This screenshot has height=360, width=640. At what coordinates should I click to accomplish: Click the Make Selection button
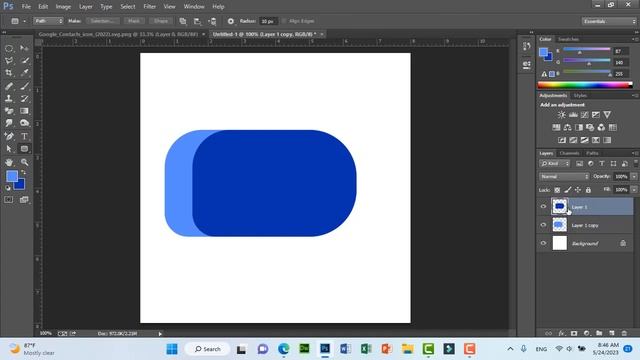pos(102,21)
